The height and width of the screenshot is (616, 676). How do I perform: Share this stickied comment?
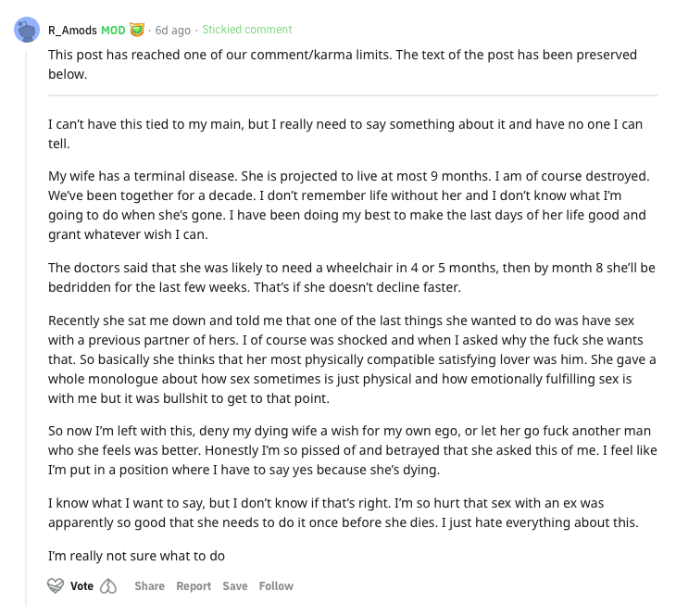(x=150, y=585)
